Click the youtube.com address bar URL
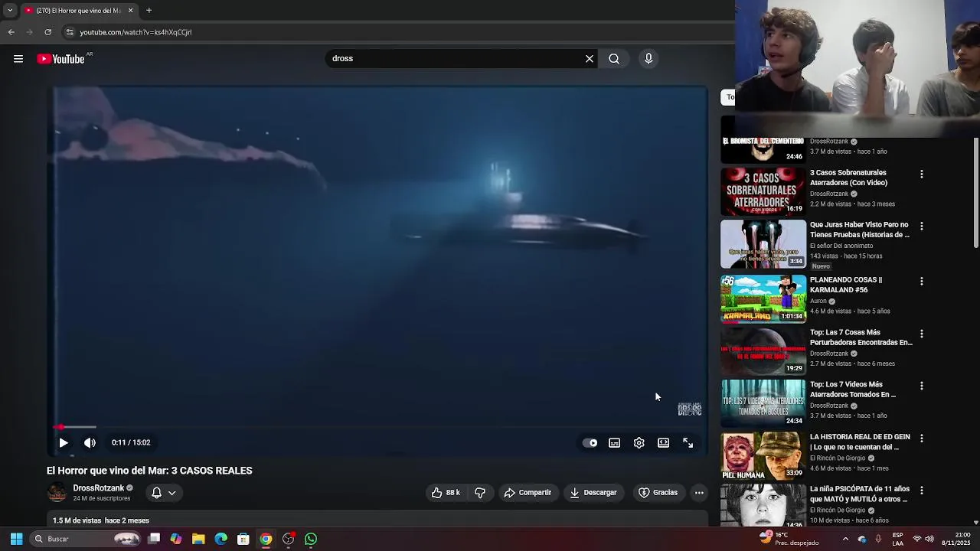980x551 pixels. (136, 32)
